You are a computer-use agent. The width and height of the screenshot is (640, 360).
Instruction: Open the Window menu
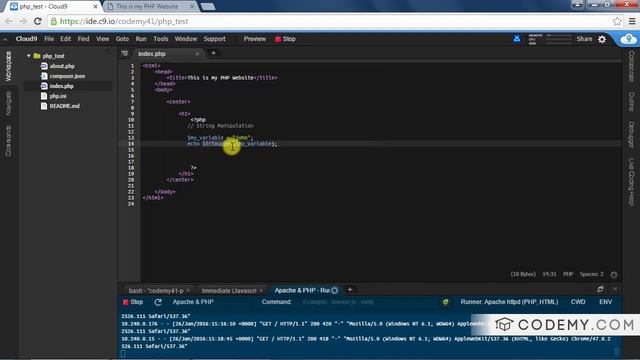pos(186,39)
